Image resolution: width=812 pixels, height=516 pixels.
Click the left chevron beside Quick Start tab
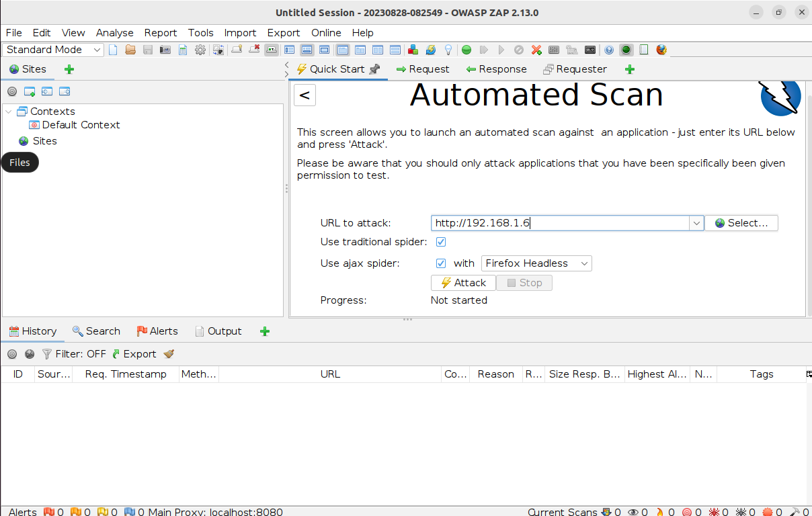[286, 65]
